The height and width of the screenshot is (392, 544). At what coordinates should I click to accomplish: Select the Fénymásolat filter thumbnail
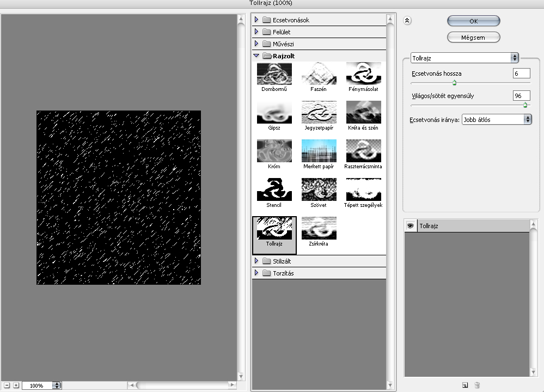(364, 74)
